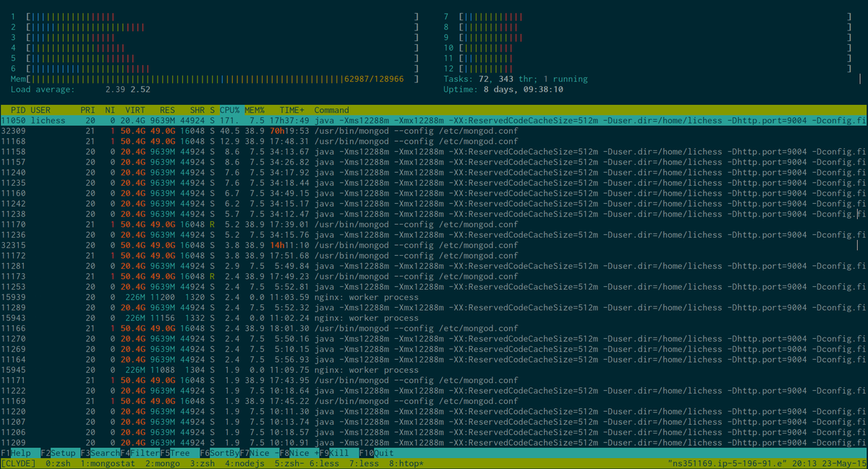
Task: Select nginx worker process row PID 15939
Action: pyautogui.click(x=434, y=298)
